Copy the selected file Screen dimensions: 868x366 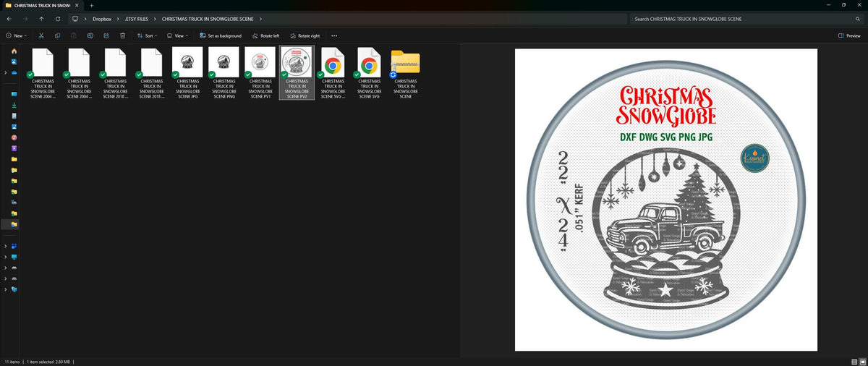coord(57,35)
